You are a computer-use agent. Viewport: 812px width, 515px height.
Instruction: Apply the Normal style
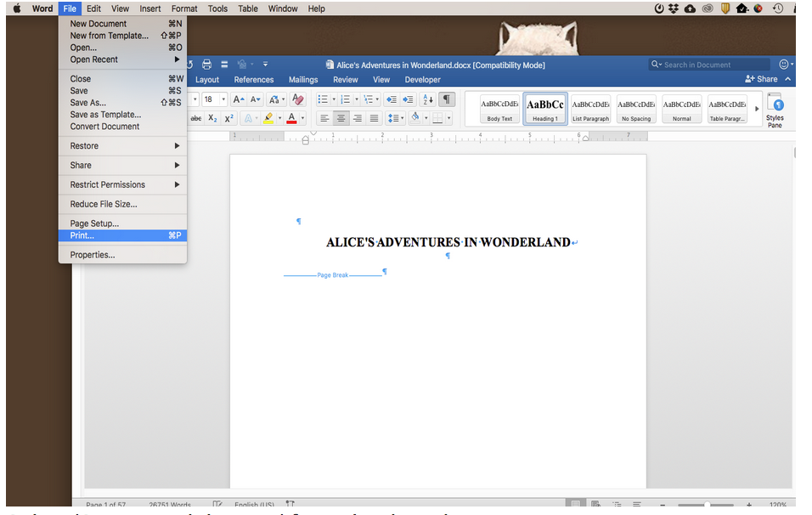681,109
